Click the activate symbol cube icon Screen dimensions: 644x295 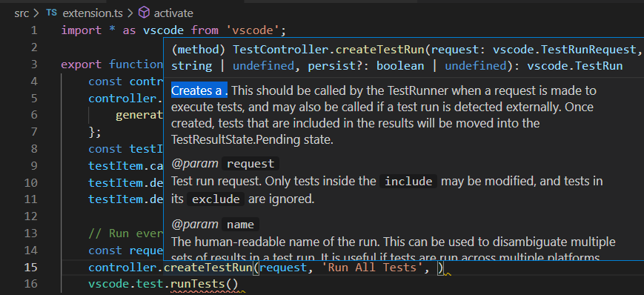click(x=144, y=13)
